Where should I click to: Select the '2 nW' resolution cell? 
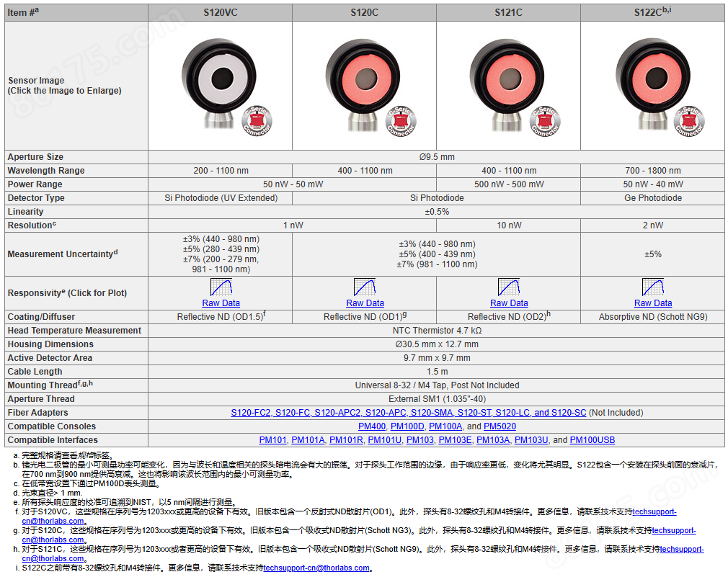tap(653, 225)
